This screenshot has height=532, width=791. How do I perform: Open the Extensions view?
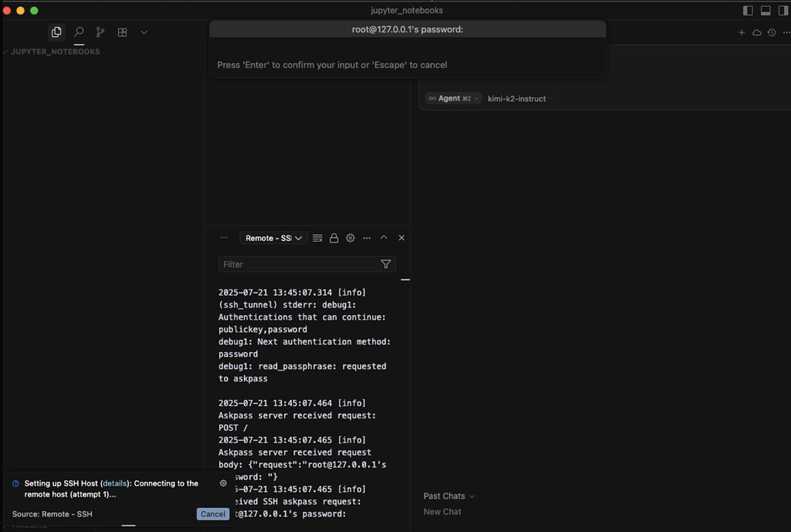click(x=121, y=32)
